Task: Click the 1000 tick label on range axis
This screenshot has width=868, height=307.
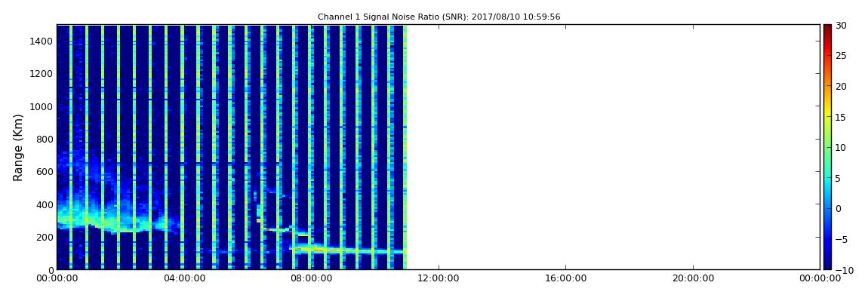Action: pos(42,106)
